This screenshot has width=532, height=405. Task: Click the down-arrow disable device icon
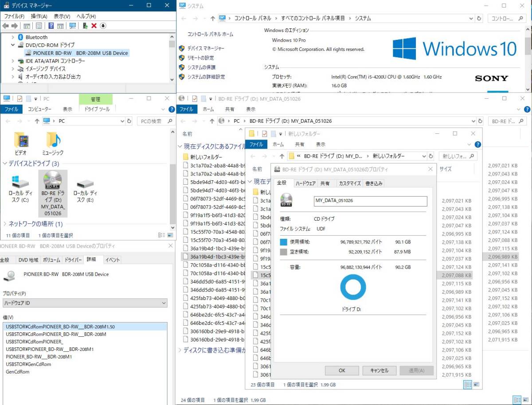tap(103, 26)
